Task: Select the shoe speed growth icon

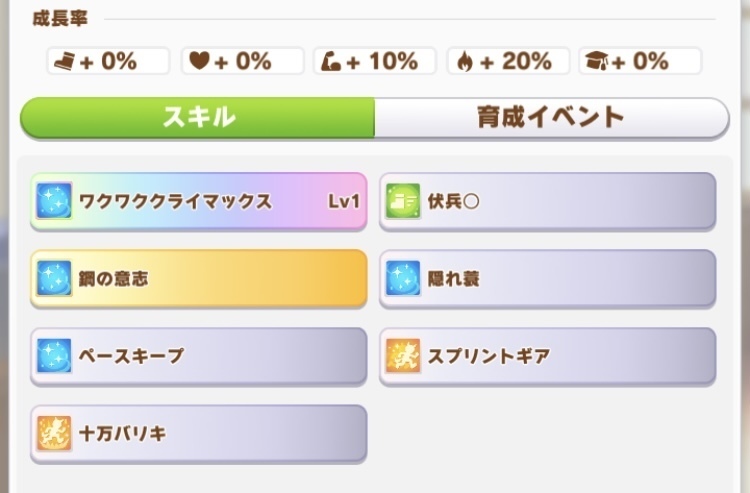Action: (x=65, y=62)
